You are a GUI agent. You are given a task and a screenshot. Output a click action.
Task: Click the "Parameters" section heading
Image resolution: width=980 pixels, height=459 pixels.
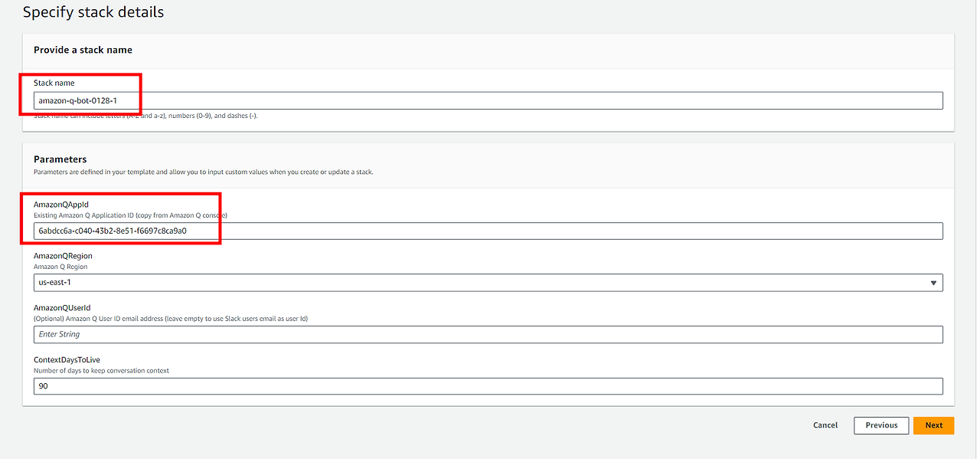coord(60,159)
